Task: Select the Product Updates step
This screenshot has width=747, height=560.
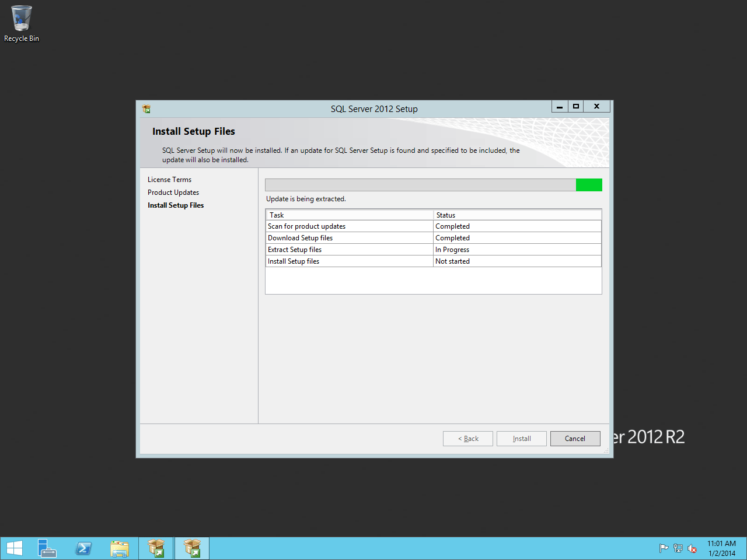Action: [x=173, y=192]
